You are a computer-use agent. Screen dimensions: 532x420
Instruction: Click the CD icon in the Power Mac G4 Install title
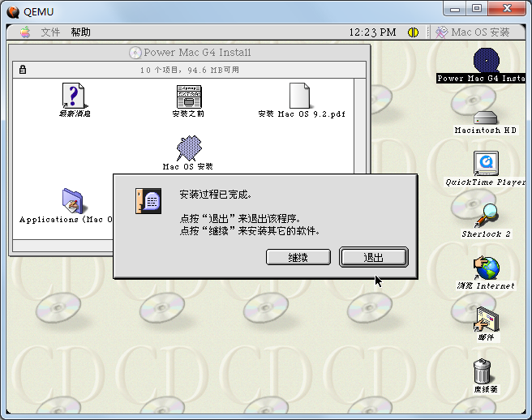click(135, 53)
